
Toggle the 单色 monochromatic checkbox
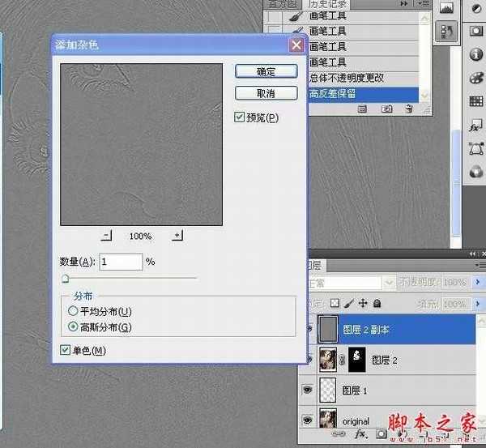click(66, 350)
